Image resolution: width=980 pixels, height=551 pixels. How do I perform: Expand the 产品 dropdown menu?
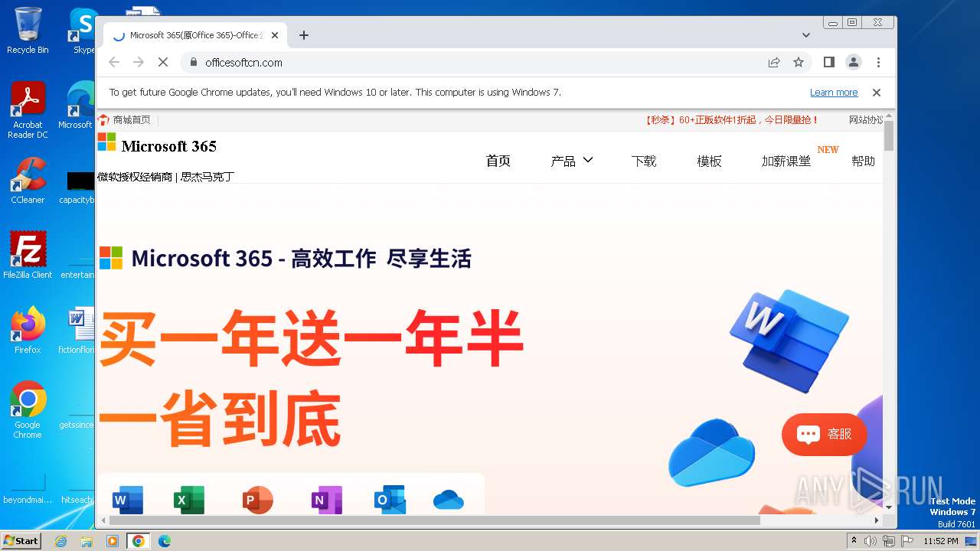pyautogui.click(x=572, y=161)
